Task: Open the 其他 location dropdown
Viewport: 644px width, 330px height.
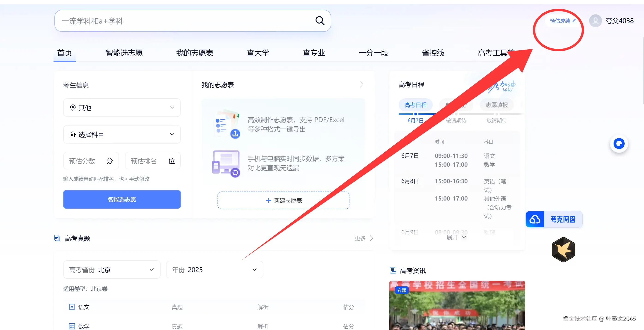Action: tap(122, 108)
